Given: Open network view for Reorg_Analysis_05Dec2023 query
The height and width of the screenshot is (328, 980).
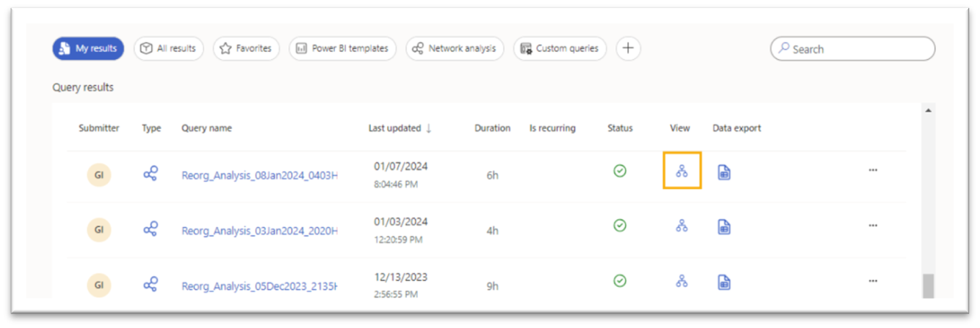Looking at the screenshot, I should [x=682, y=281].
